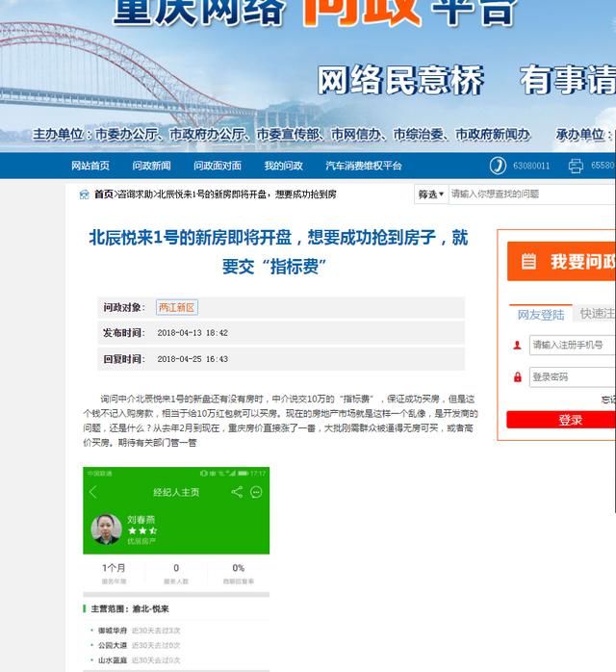Click the home icon in the breadcrumb
This screenshot has width=616, height=672.
(x=84, y=194)
